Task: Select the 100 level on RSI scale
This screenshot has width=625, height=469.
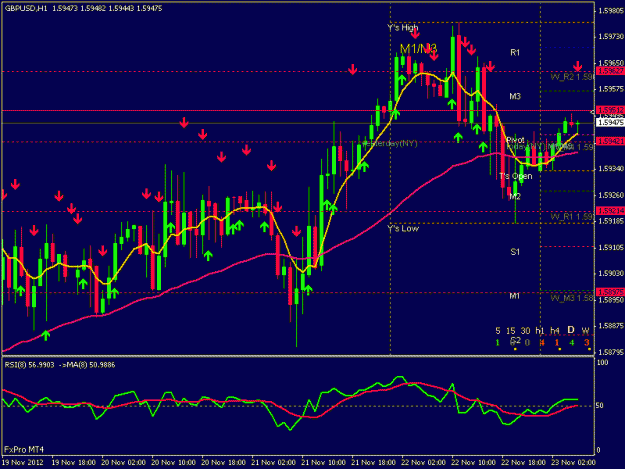Action: click(x=603, y=363)
